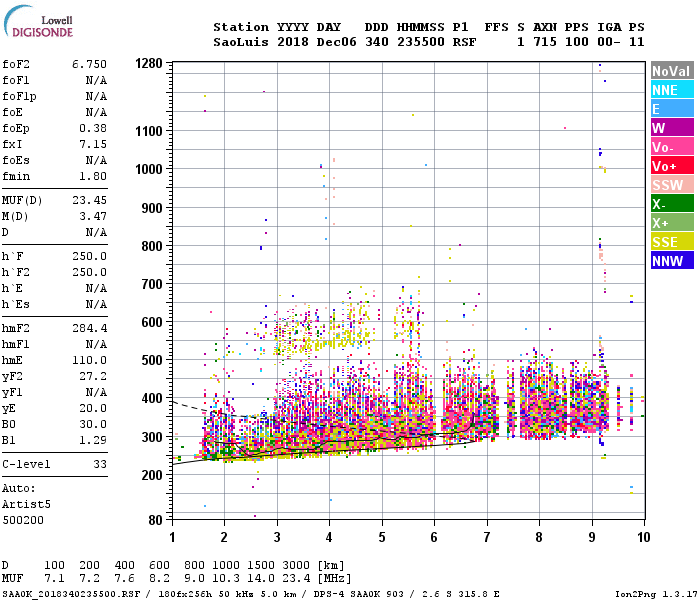The height and width of the screenshot is (600, 700).
Task: Click the 3000 km distance in MUF table
Action: pos(296,565)
